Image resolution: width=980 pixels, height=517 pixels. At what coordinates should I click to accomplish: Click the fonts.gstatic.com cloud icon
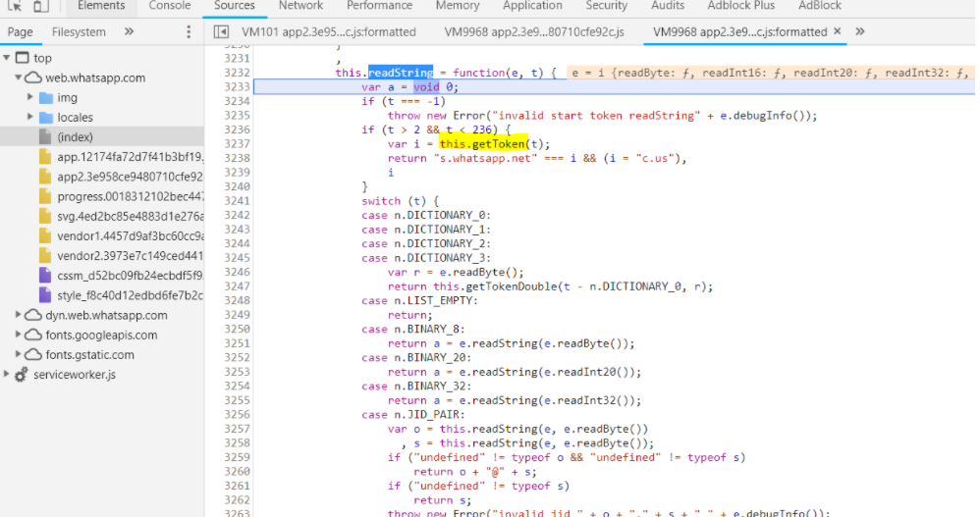point(33,354)
